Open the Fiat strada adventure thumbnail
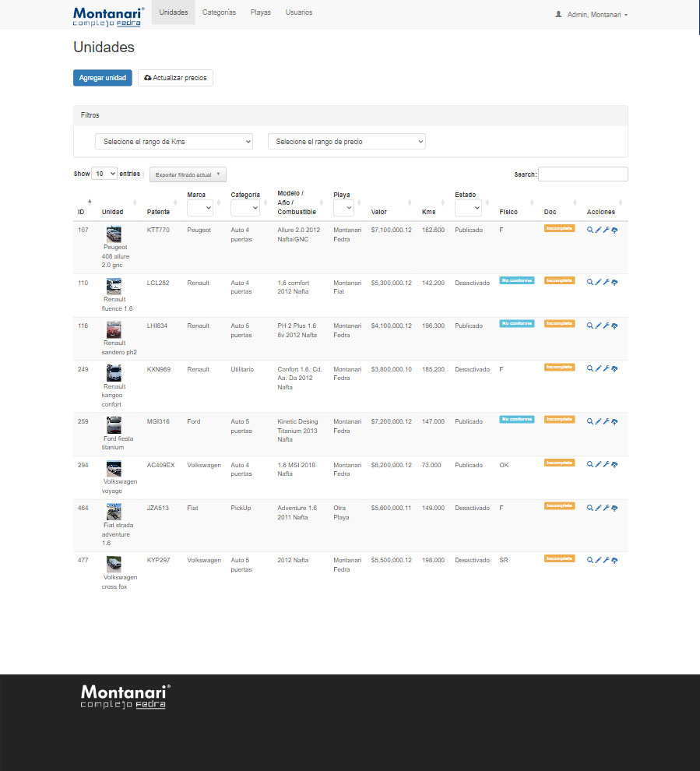The image size is (700, 771). click(114, 512)
